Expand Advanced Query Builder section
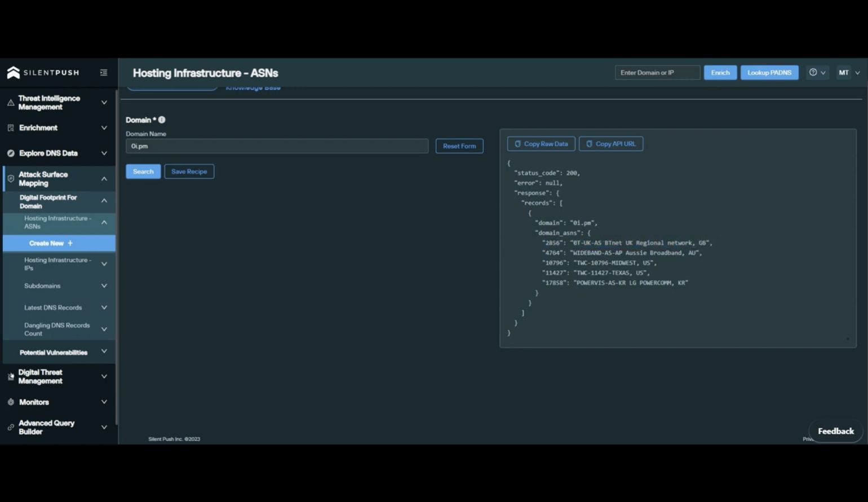Viewport: 868px width, 502px height. coord(104,428)
